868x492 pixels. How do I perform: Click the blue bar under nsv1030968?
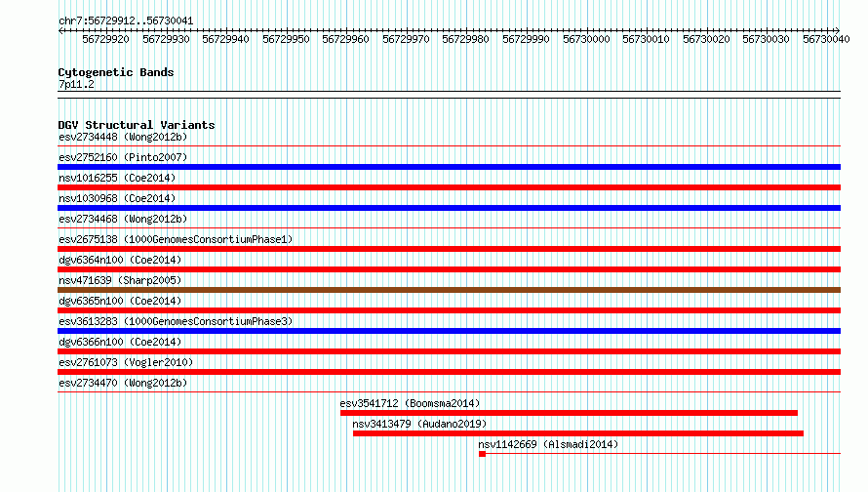pyautogui.click(x=449, y=208)
